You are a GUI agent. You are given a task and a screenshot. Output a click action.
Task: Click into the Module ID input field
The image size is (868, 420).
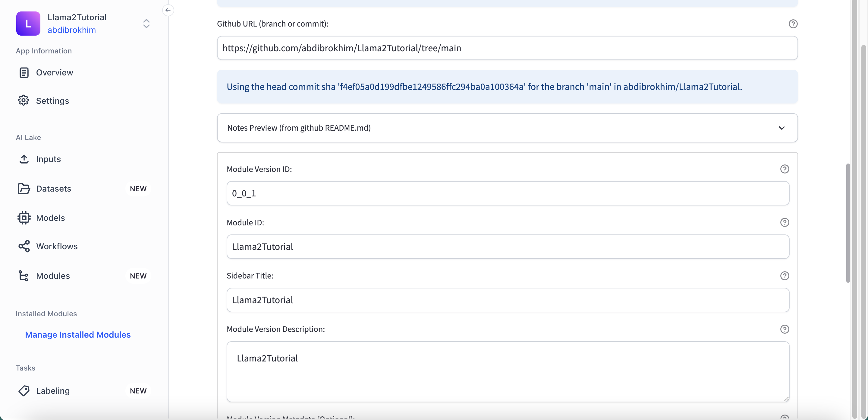(x=508, y=247)
